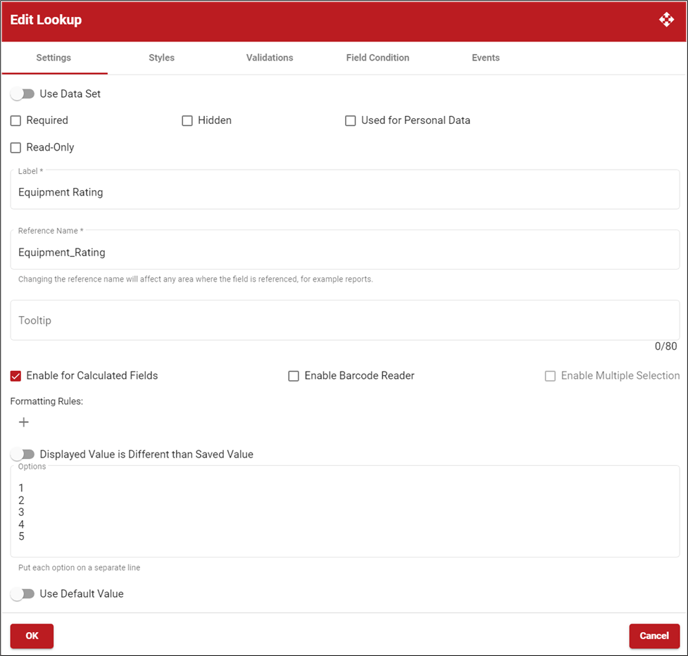Turn on Use Default Value switch

click(x=22, y=594)
